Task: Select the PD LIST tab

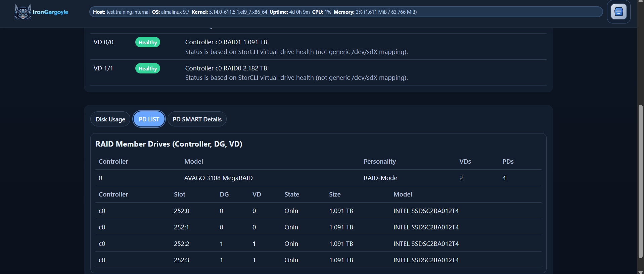Action: click(149, 119)
